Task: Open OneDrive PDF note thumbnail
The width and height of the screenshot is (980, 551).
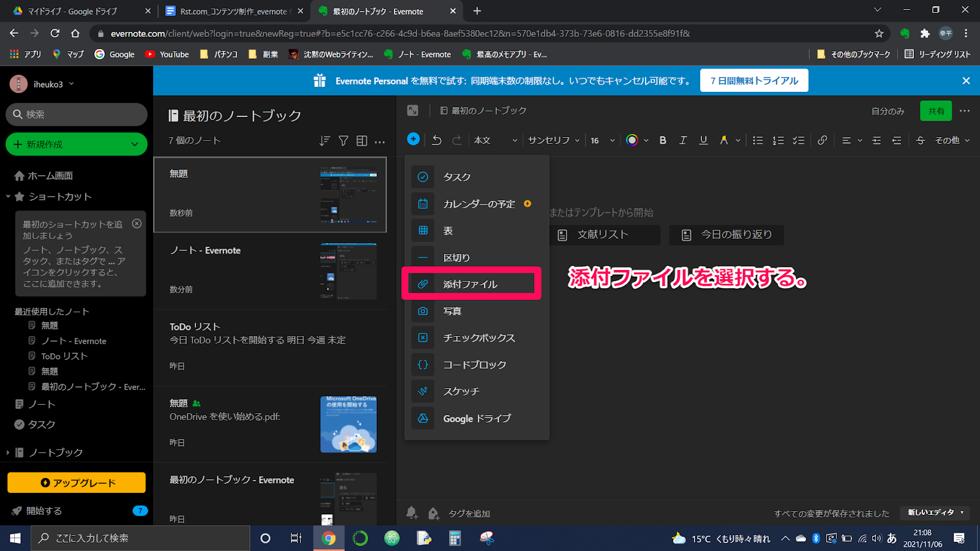Action: [x=349, y=424]
